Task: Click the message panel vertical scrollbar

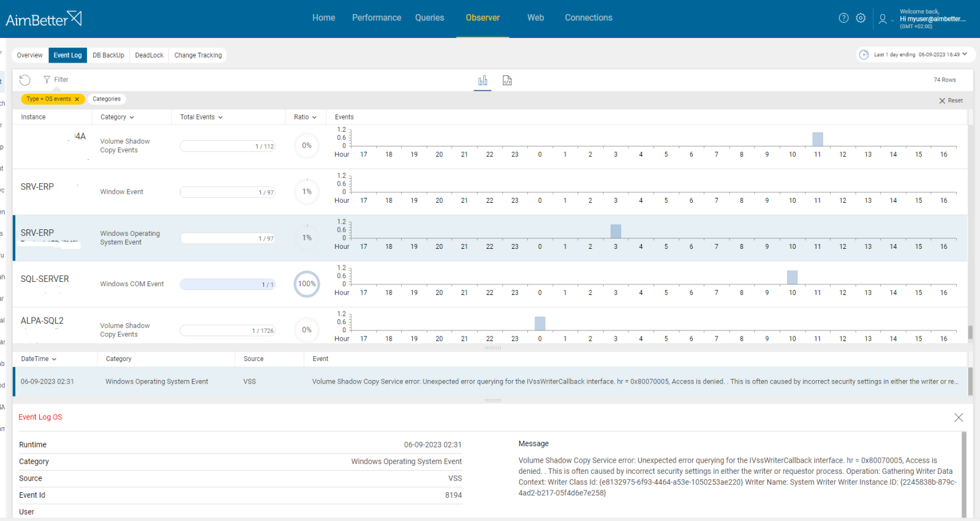Action: (x=963, y=475)
